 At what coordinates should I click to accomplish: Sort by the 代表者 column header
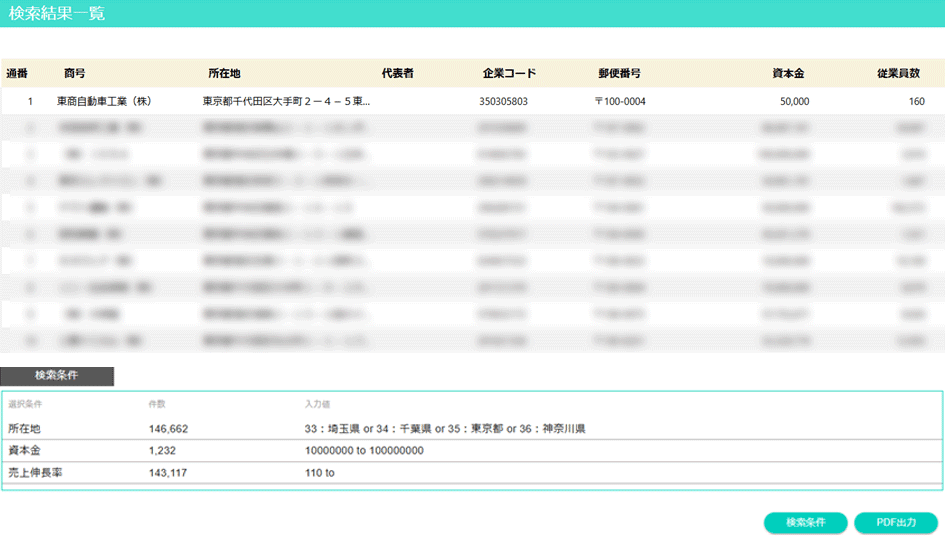(x=398, y=74)
